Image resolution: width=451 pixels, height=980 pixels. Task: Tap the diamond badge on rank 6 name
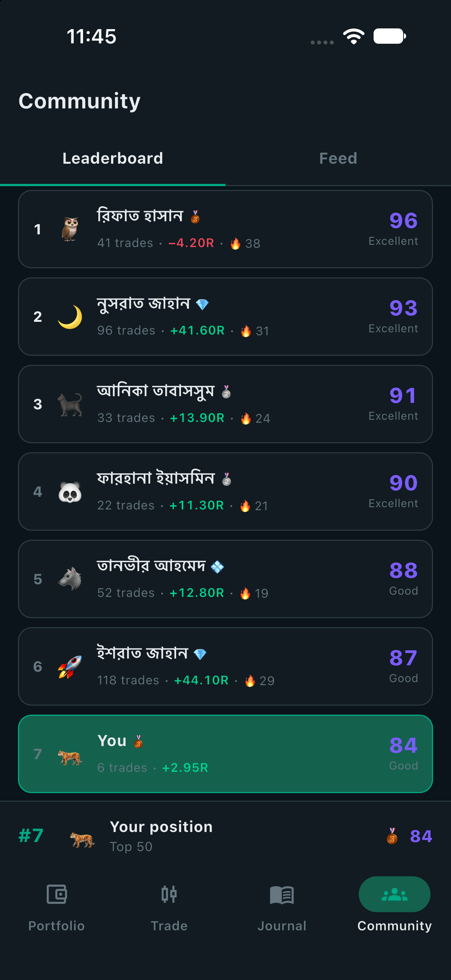(x=200, y=654)
